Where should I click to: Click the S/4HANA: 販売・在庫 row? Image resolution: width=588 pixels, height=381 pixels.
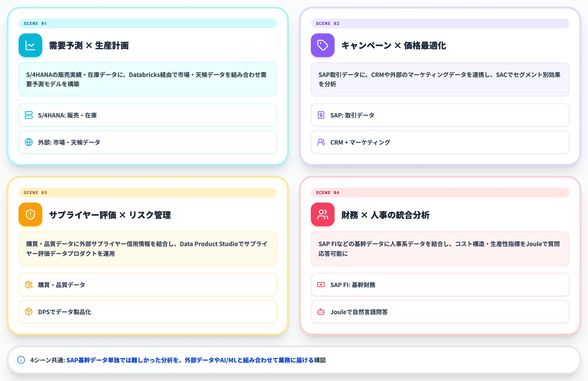coord(148,115)
